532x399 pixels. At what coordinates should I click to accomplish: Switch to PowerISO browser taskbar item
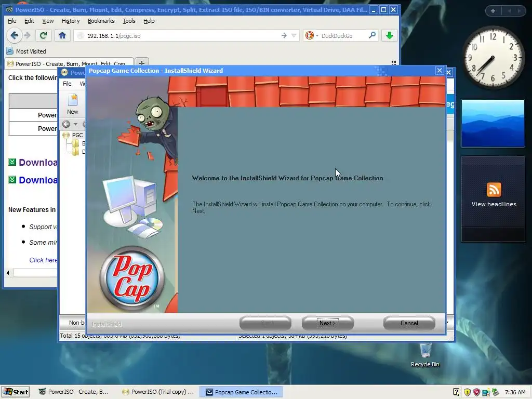(74, 392)
